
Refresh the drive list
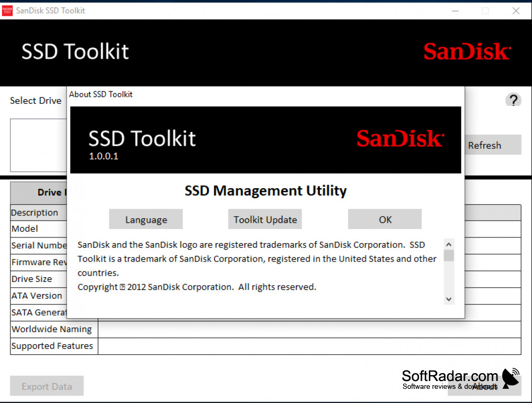click(493, 145)
